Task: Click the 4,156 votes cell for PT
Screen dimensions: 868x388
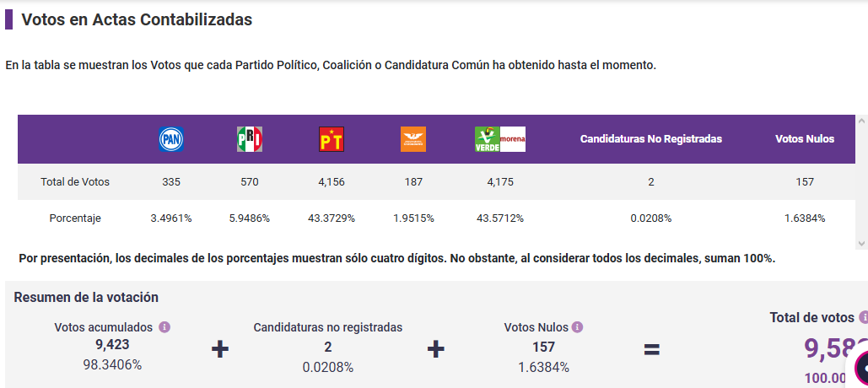Action: coord(332,181)
